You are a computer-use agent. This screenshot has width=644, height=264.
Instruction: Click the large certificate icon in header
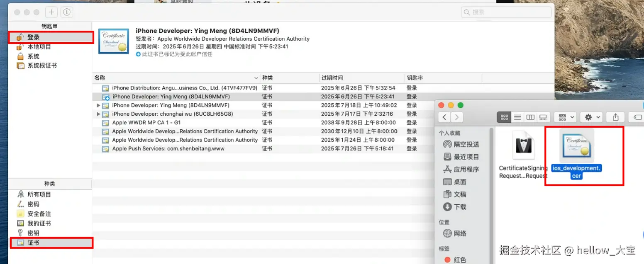coord(113,41)
